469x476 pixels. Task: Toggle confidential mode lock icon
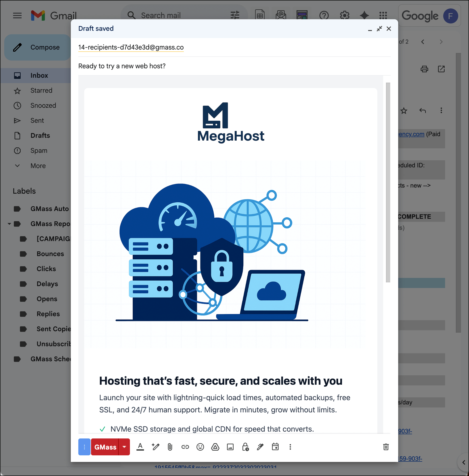245,447
